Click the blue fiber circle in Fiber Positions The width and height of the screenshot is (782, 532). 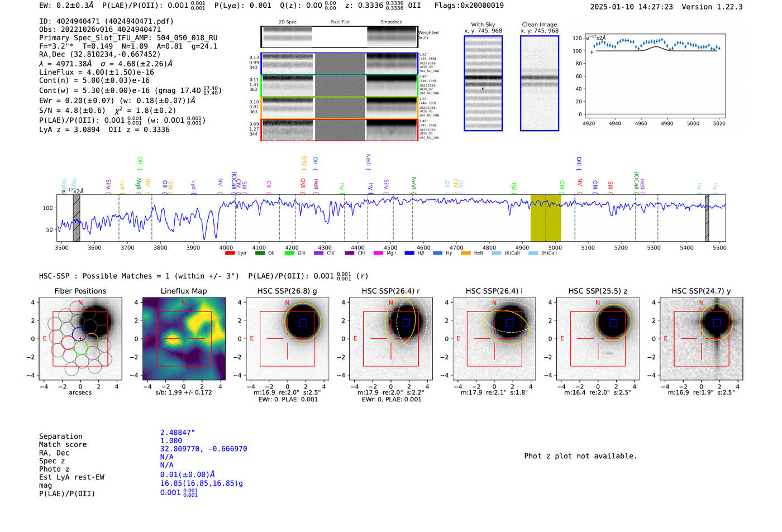click(x=79, y=334)
